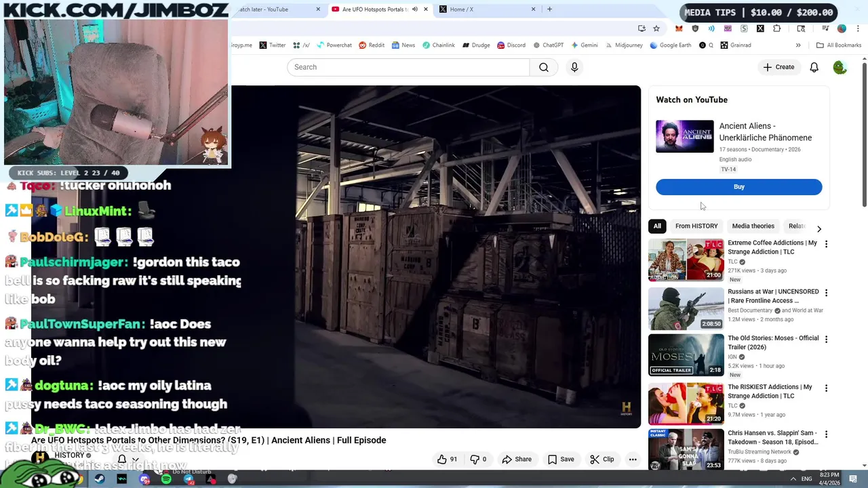
Task: Select the All filter chip
Action: click(657, 226)
